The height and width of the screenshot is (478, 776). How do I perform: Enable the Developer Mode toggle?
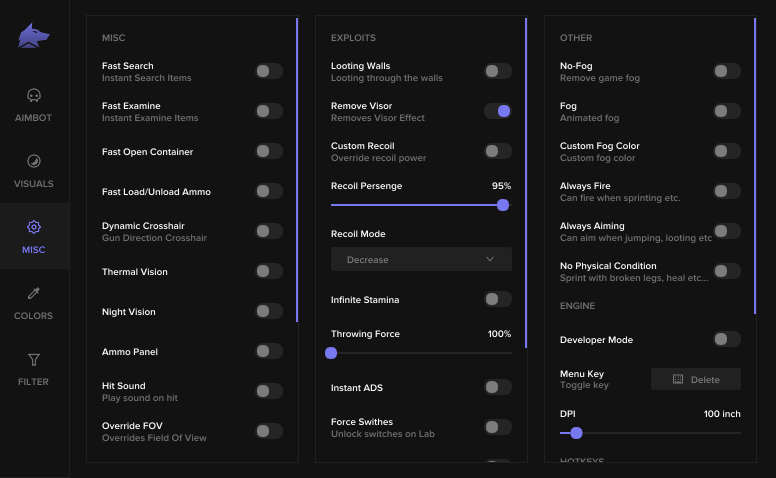coord(726,339)
